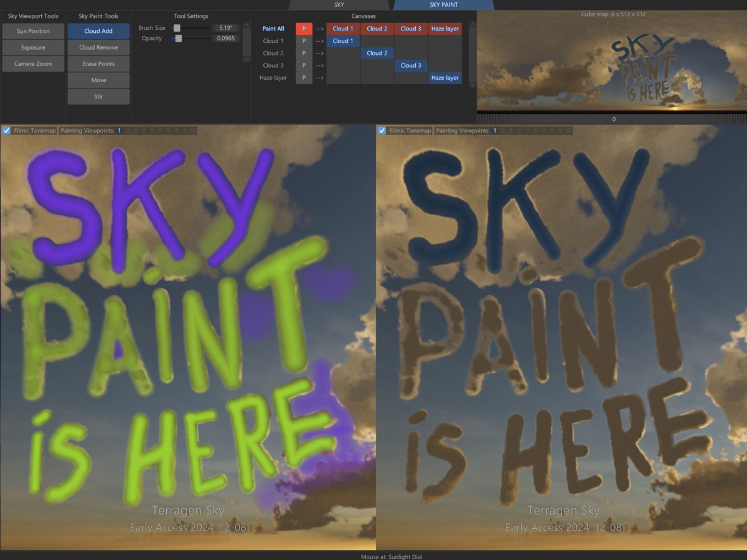
Task: Click the Sky Viewport Tools heading
Action: click(33, 16)
